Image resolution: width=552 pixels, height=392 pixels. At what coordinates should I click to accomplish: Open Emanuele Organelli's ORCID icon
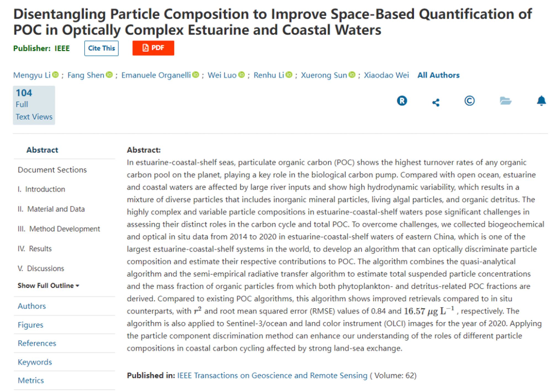(196, 75)
